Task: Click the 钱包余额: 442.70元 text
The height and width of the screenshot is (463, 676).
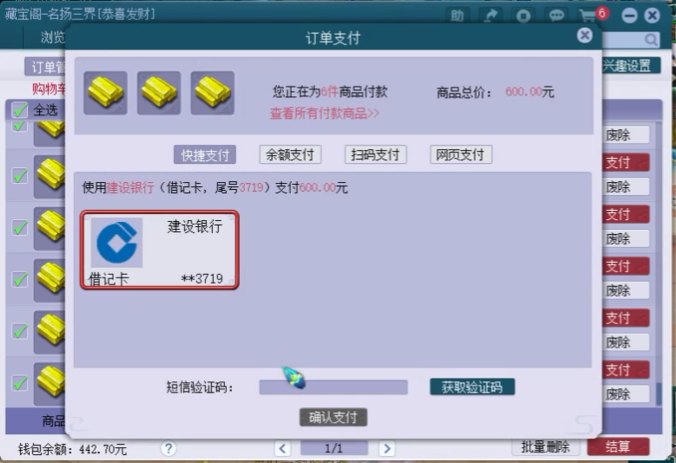Action: pos(72,449)
